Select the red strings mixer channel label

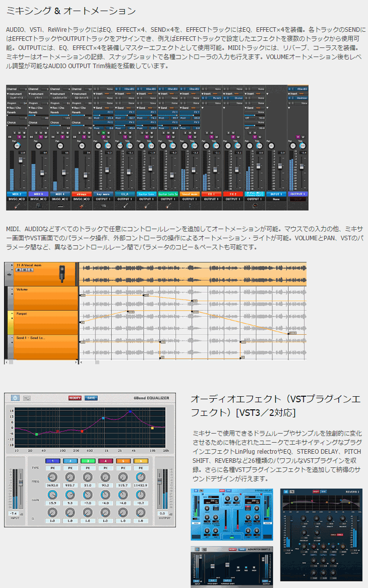pyautogui.click(x=82, y=193)
